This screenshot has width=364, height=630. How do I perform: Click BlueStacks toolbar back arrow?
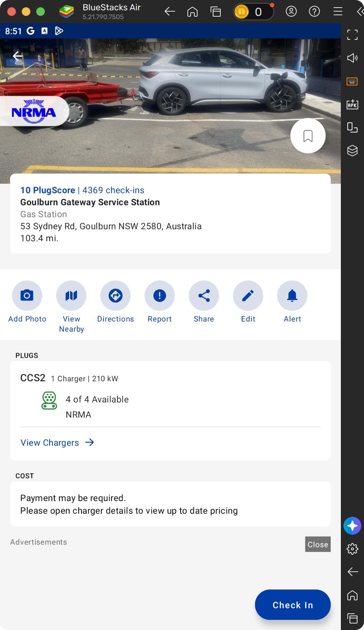pyautogui.click(x=170, y=12)
